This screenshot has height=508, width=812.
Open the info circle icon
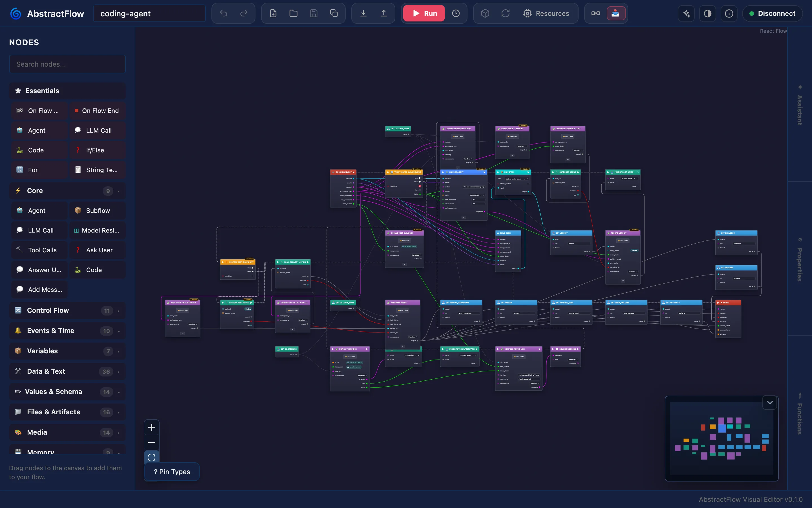[729, 14]
